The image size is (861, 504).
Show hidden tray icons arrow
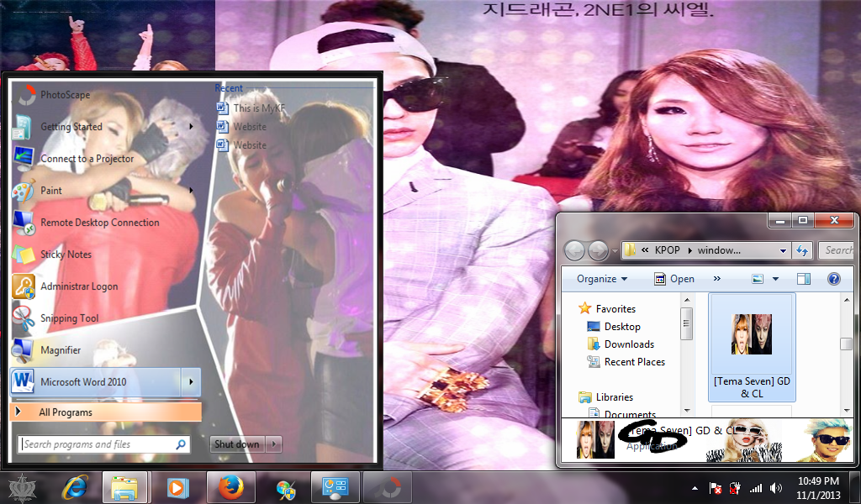point(695,487)
